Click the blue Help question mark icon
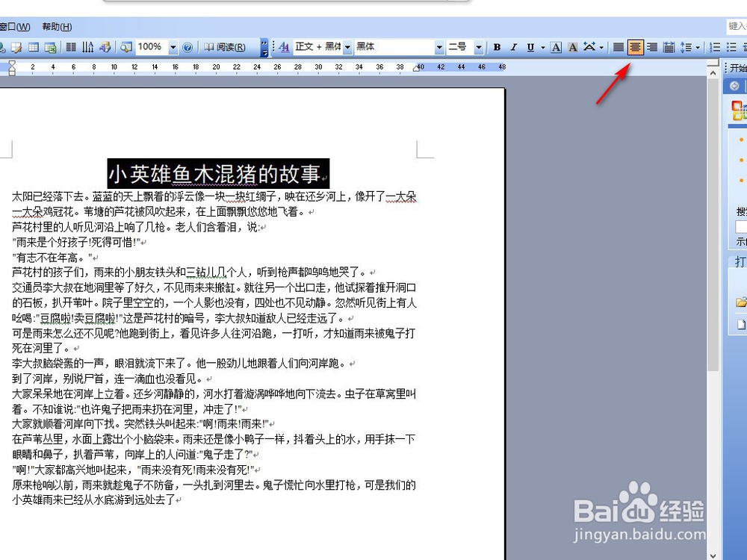This screenshot has height=560, width=747. (x=187, y=47)
